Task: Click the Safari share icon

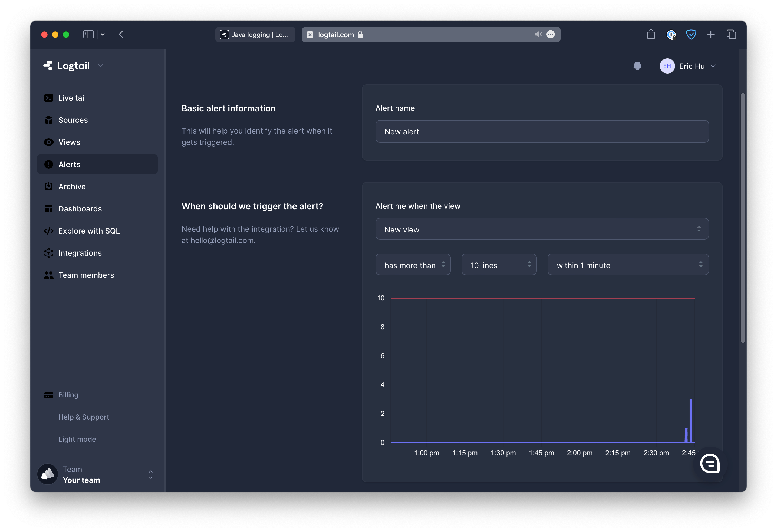Action: pyautogui.click(x=651, y=34)
